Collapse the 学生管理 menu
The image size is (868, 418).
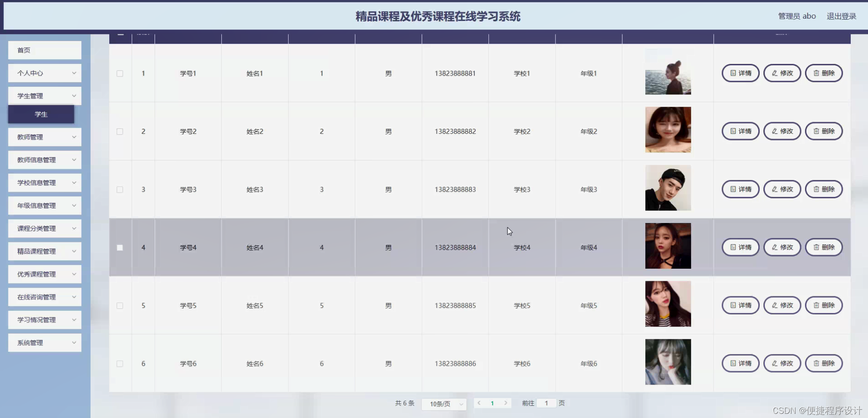[45, 96]
